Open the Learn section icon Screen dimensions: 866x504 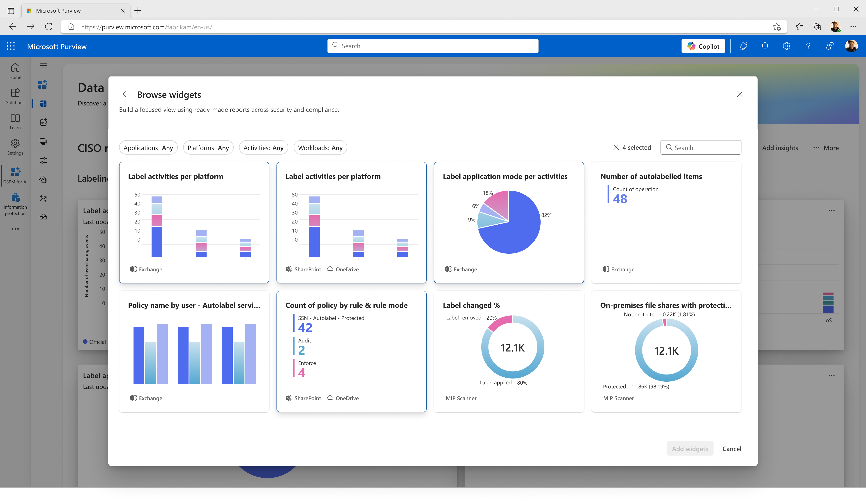click(15, 121)
